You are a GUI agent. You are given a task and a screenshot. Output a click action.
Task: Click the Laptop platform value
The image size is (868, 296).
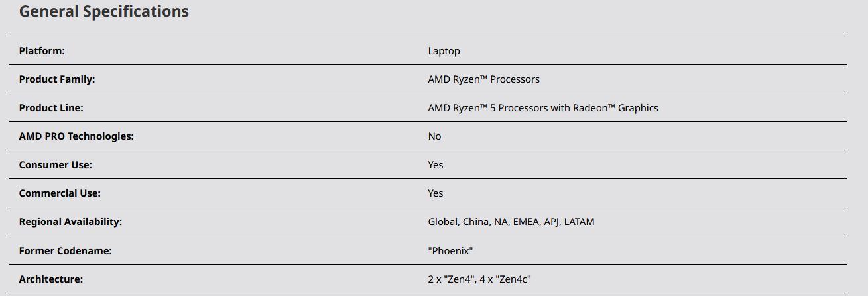click(x=444, y=51)
